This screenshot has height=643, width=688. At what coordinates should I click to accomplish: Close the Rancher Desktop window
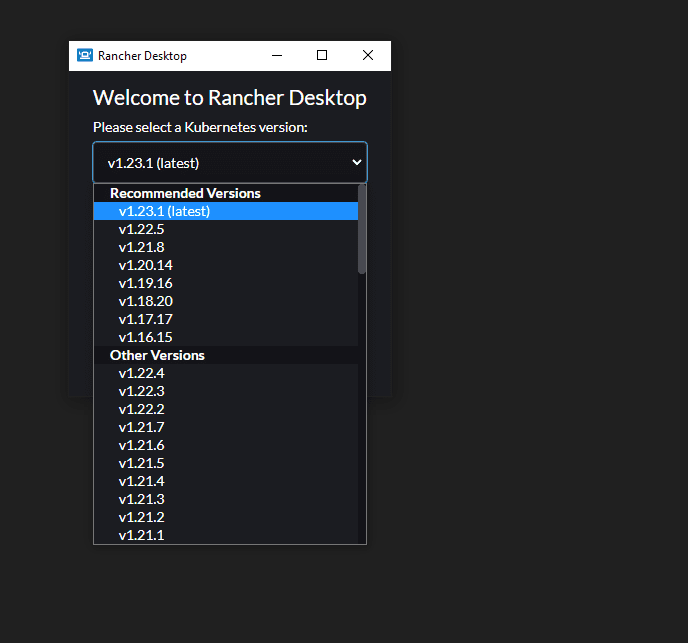tap(368, 55)
